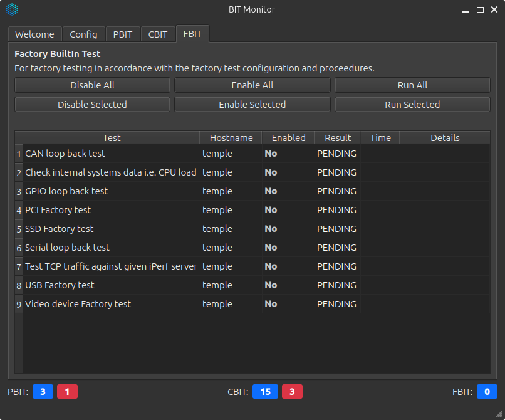Click the blue PBIT count badge showing 3
Viewport: 505px width, 420px height.
click(43, 392)
